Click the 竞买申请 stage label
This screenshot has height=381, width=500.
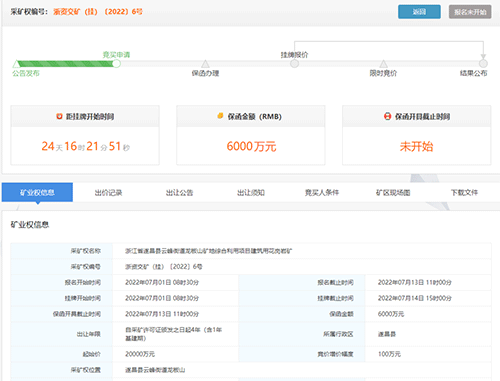click(116, 54)
